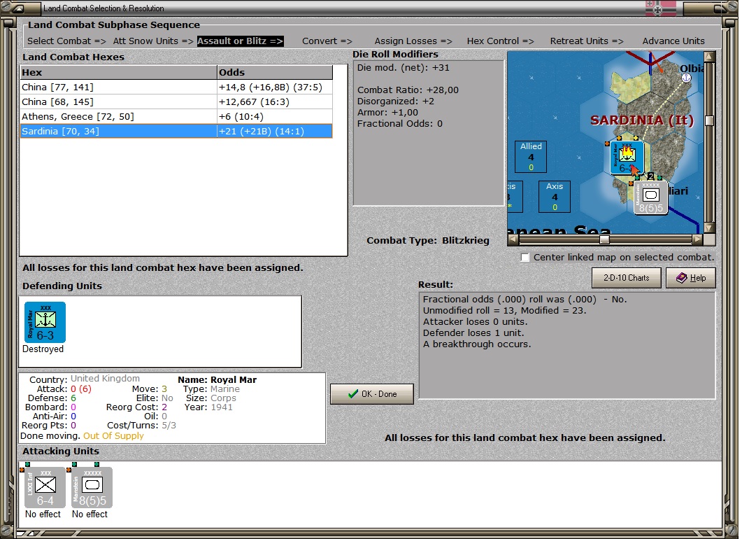Click the Out Of Supply status text

tap(113, 435)
